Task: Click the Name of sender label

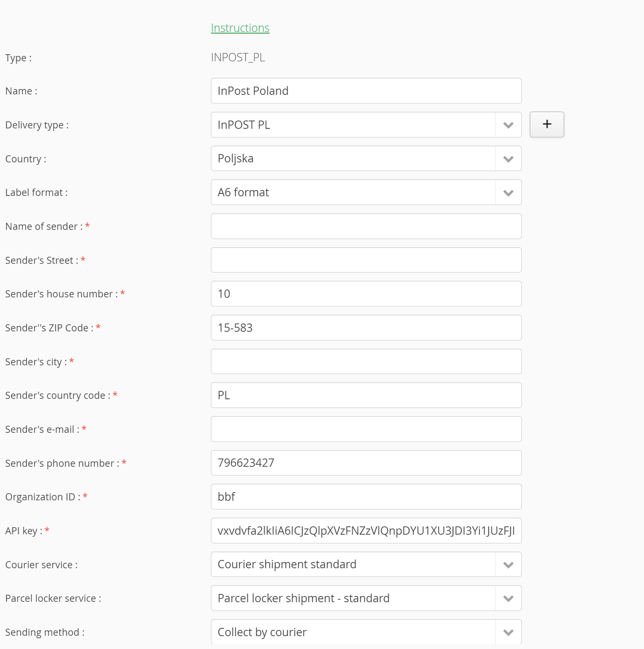Action: [x=47, y=227]
